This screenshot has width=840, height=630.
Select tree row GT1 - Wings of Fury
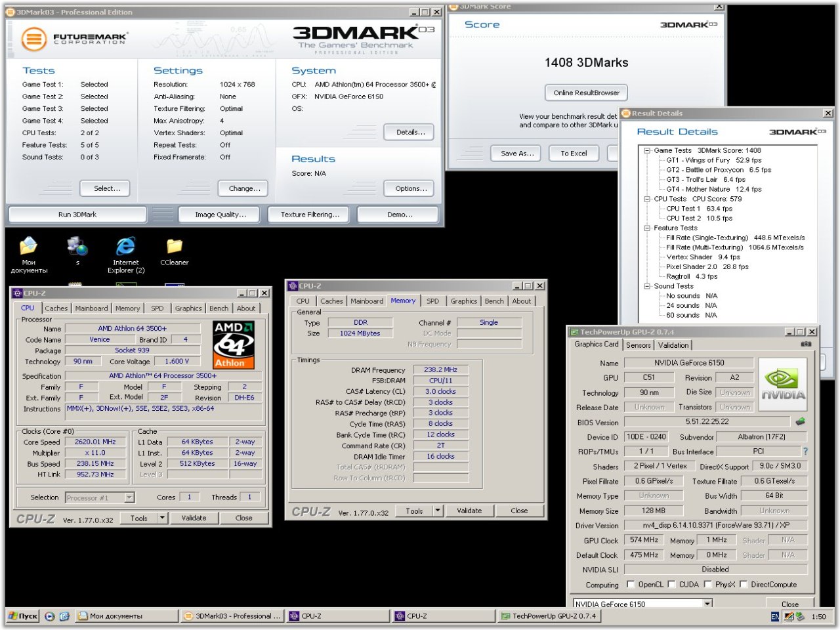pos(714,160)
